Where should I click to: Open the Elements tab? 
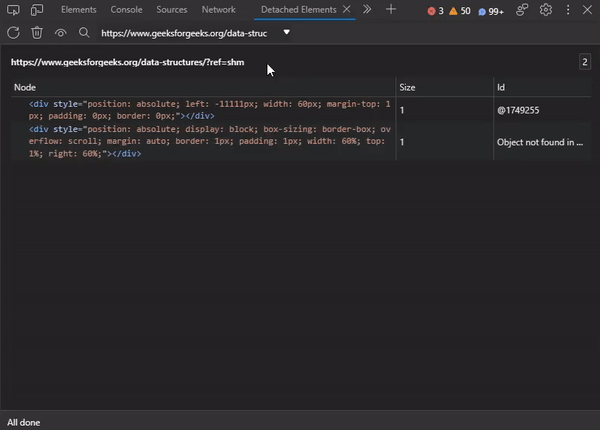pyautogui.click(x=78, y=10)
